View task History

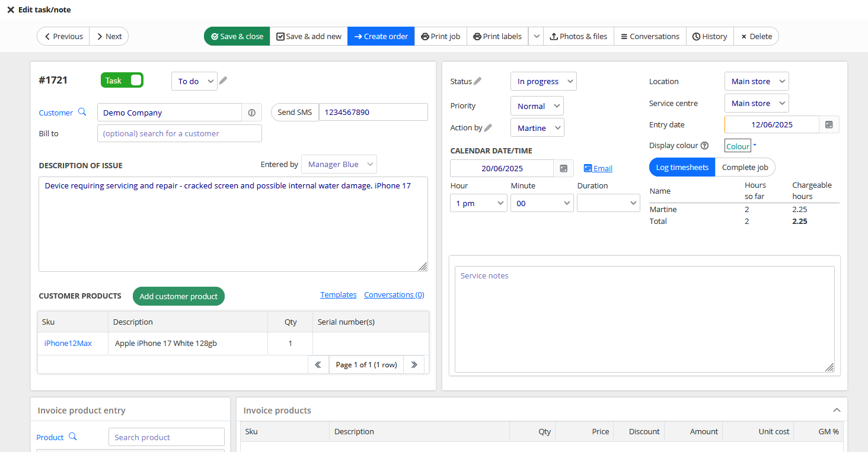tap(710, 36)
